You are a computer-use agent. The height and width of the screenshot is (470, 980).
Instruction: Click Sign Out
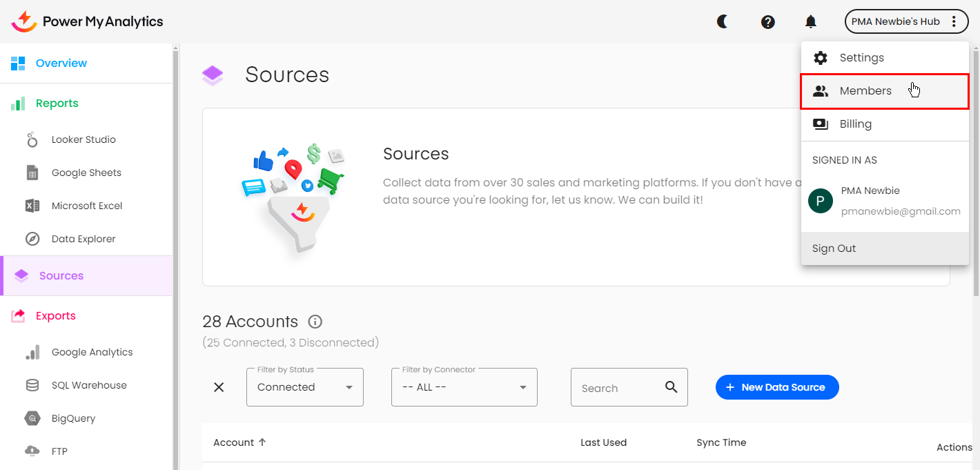(834, 248)
